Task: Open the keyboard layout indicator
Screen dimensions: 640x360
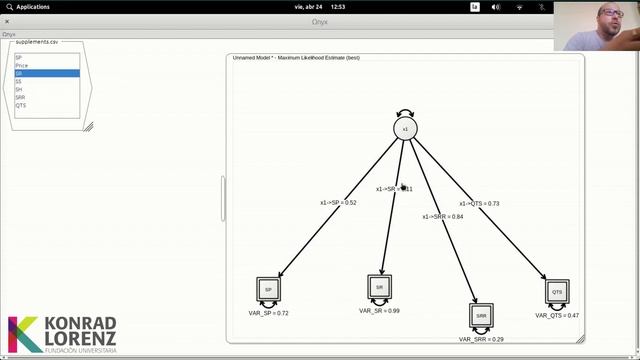Action: click(475, 7)
